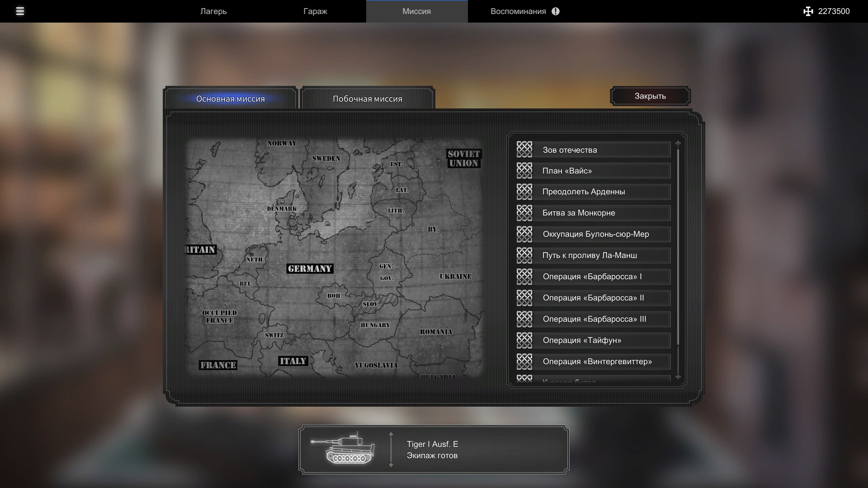The image size is (868, 488).
Task: Switch to the Лагерь tab
Action: [x=213, y=11]
